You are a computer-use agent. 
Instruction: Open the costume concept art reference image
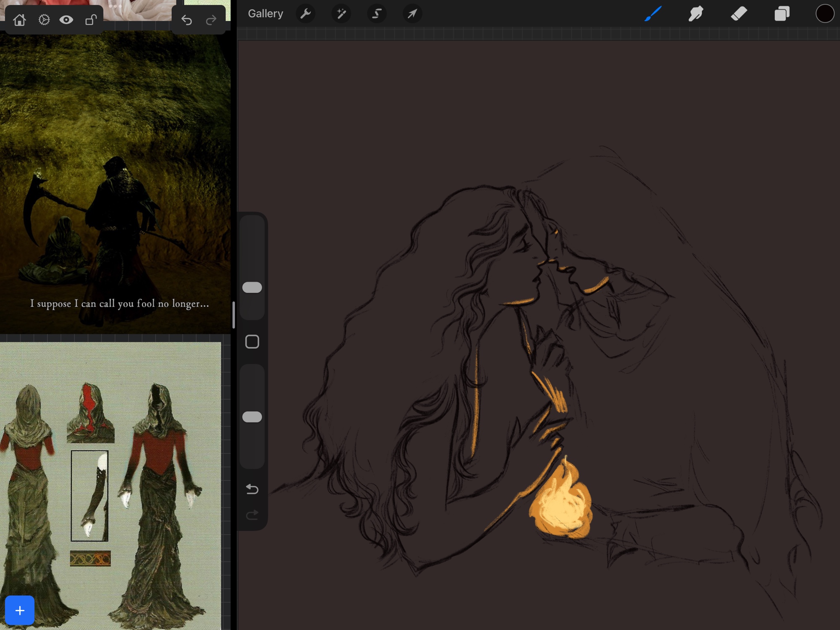pyautogui.click(x=110, y=483)
